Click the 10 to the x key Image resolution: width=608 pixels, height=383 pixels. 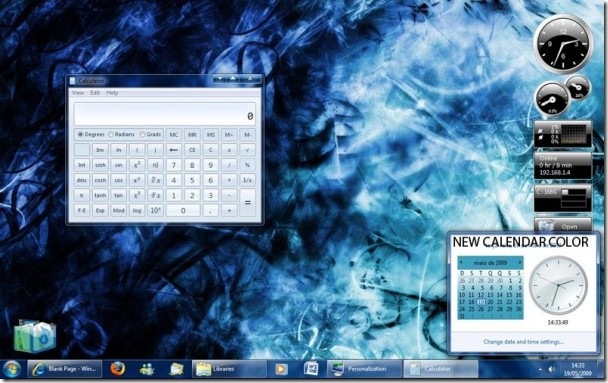[x=155, y=210]
